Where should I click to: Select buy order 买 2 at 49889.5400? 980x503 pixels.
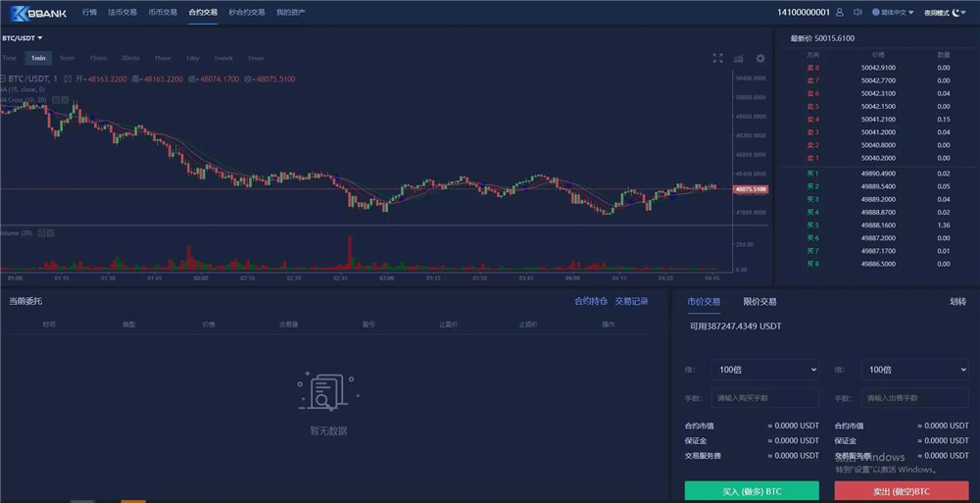coord(877,186)
